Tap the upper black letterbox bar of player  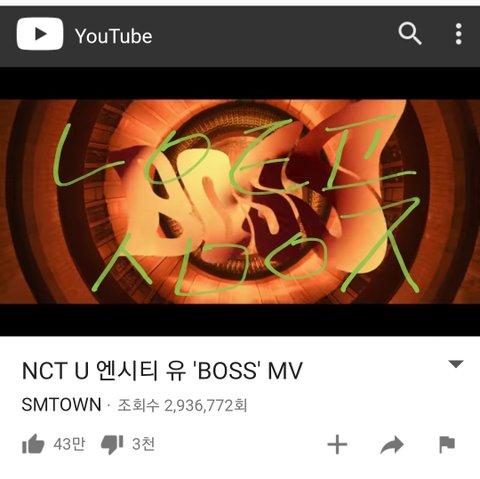click(x=240, y=83)
